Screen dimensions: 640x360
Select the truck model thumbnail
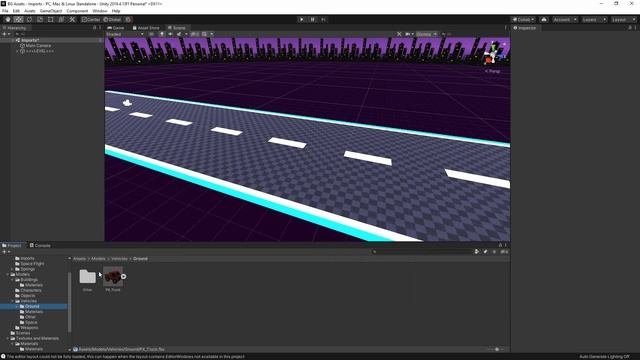(113, 277)
